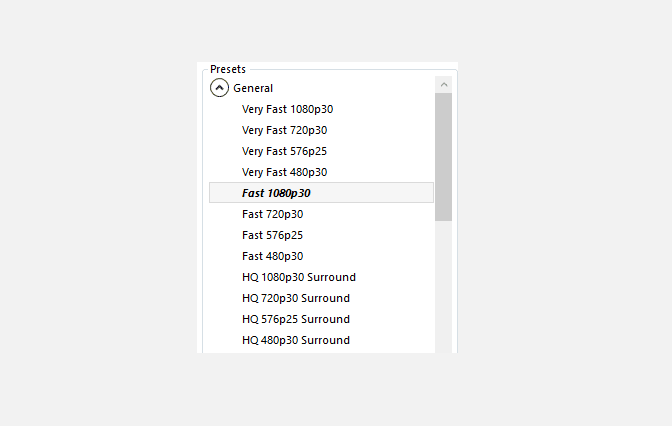Select the Fast 576p25 preset
Image resolution: width=672 pixels, height=426 pixels.
(272, 235)
